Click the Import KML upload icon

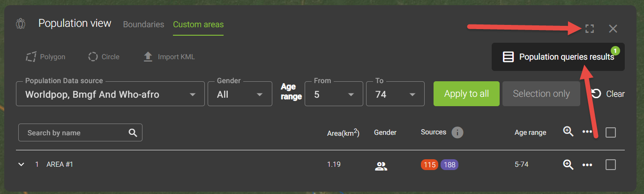[x=148, y=57]
